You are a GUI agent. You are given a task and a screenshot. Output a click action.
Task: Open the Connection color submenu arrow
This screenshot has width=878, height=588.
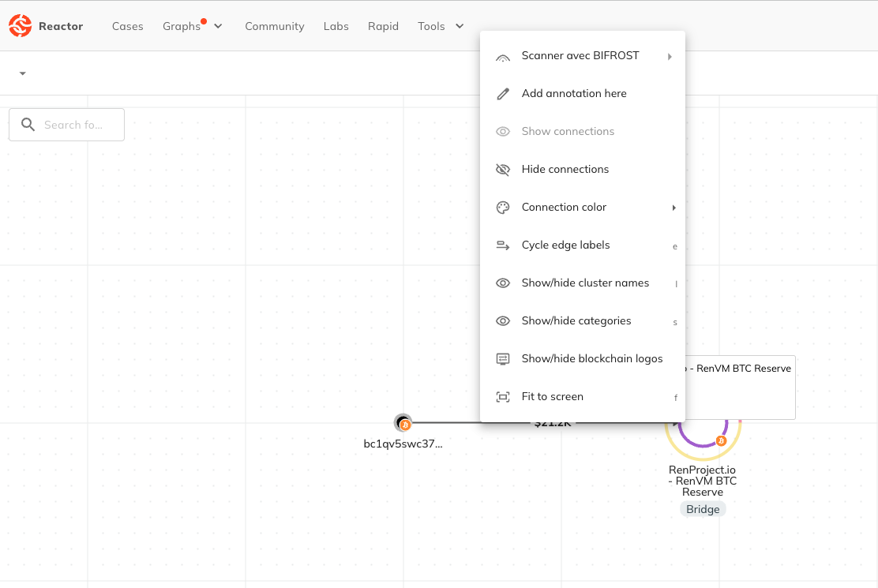pos(674,208)
